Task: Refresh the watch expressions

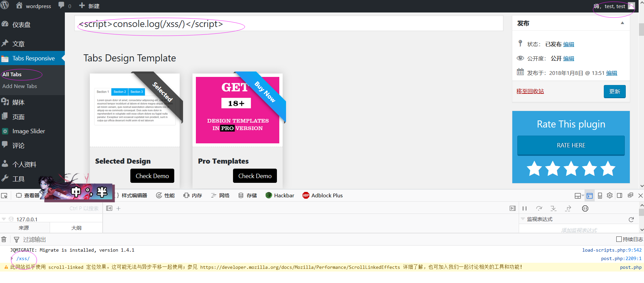Action: click(631, 220)
